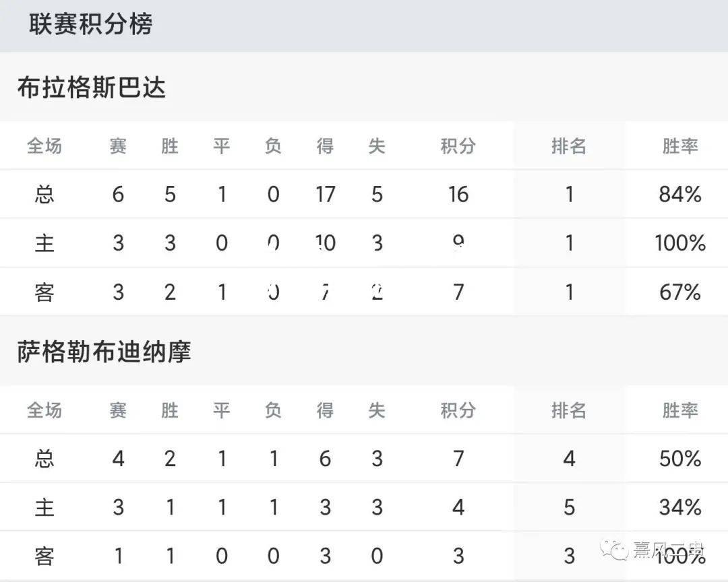The image size is (728, 582).
Task: Click 积分 column header in Sparta Prague table
Action: click(458, 146)
